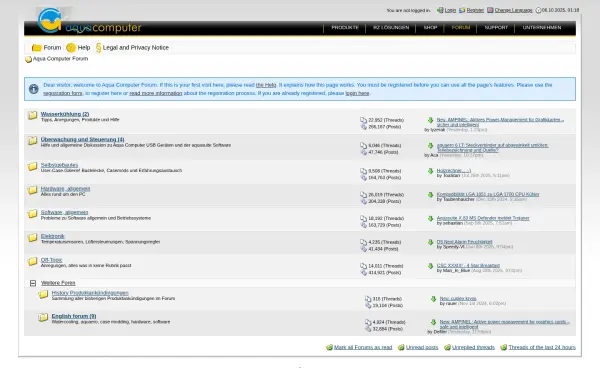Click 'the Help' link in the welcome notice
The image size is (600, 375).
point(266,85)
